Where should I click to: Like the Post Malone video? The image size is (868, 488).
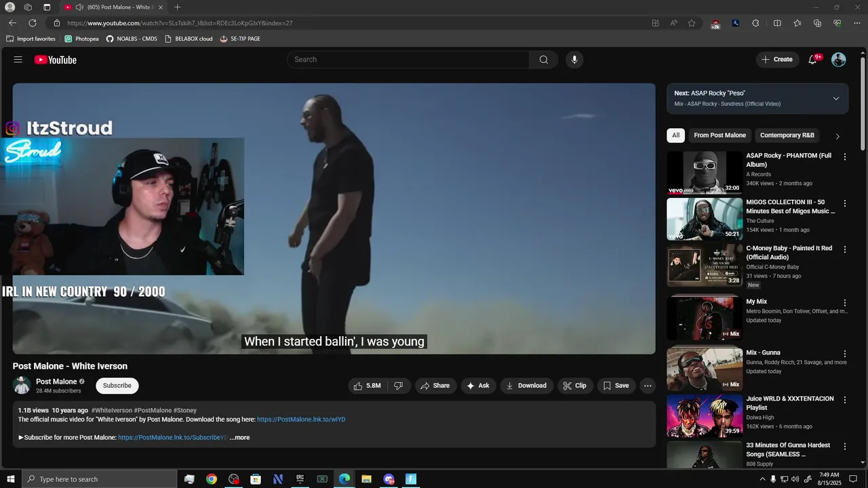367,386
